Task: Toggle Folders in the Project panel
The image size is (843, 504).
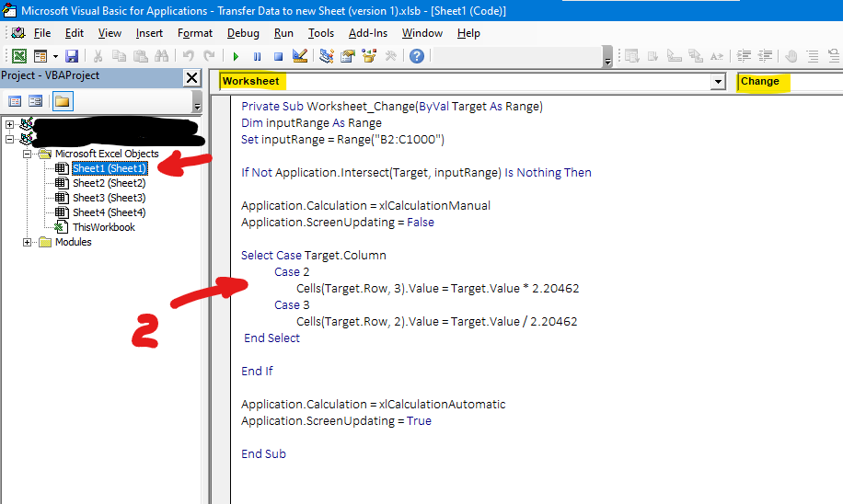Action: 63,101
